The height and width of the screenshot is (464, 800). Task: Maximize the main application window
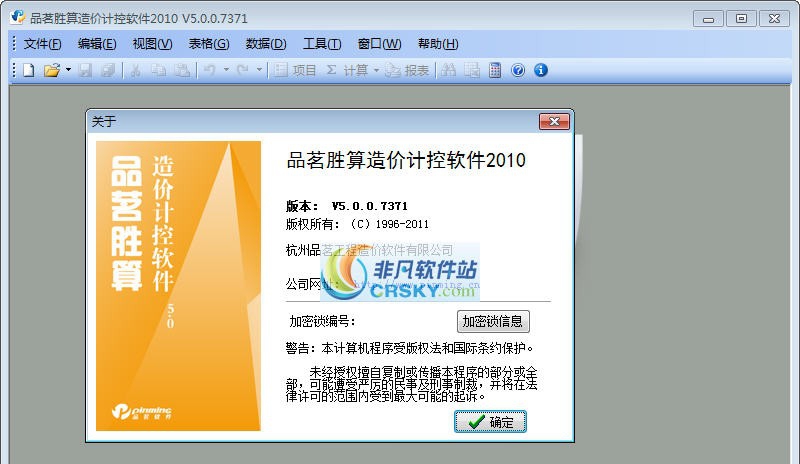click(x=741, y=19)
